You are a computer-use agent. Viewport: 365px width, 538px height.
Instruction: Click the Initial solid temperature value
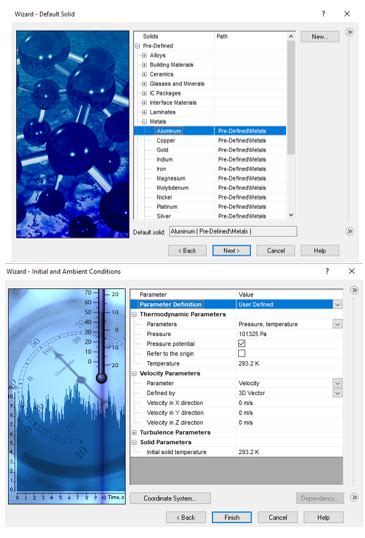[249, 452]
